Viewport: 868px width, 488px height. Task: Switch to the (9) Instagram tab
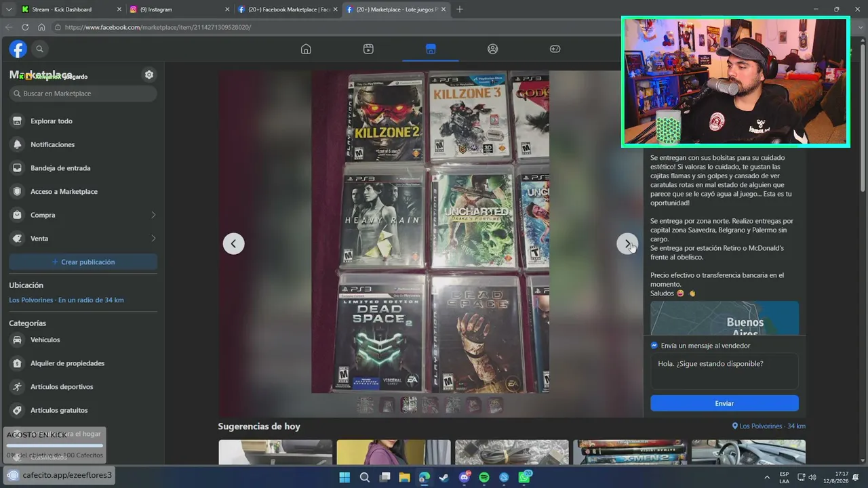tap(178, 9)
